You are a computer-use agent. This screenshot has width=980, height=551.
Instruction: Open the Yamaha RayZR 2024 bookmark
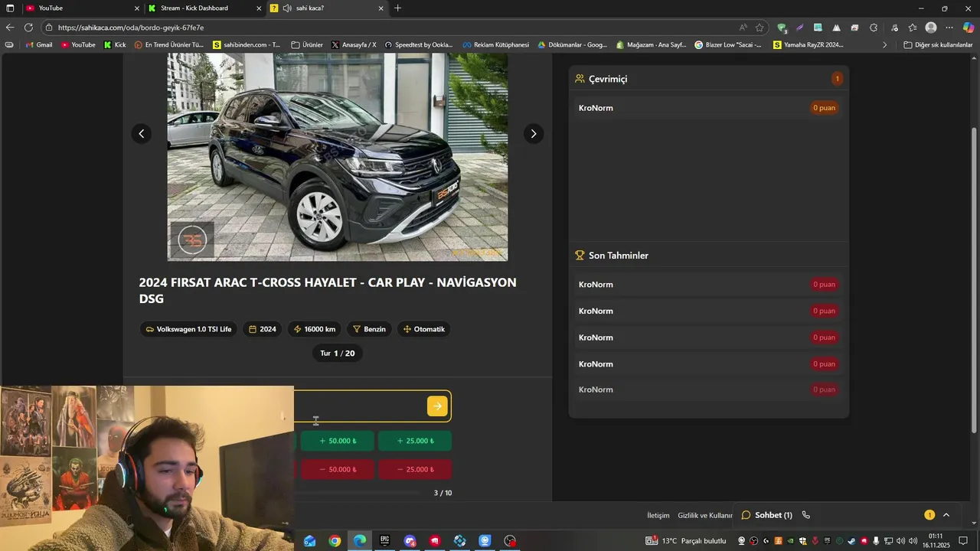coord(808,45)
